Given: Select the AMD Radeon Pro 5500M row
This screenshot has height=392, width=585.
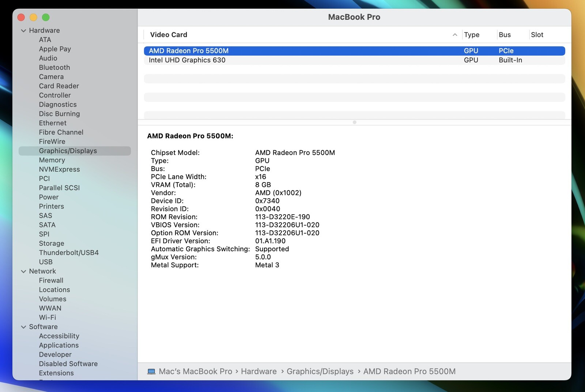Looking at the screenshot, I should point(354,51).
